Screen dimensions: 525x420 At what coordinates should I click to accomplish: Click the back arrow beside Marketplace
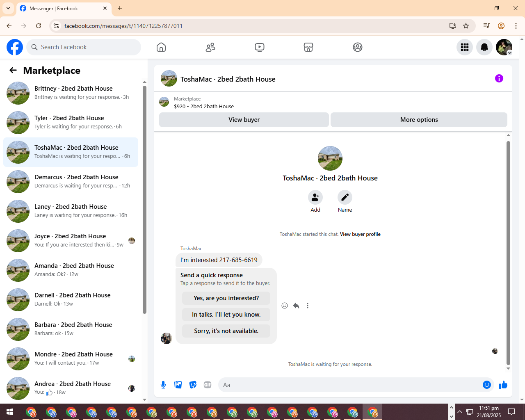tap(13, 70)
